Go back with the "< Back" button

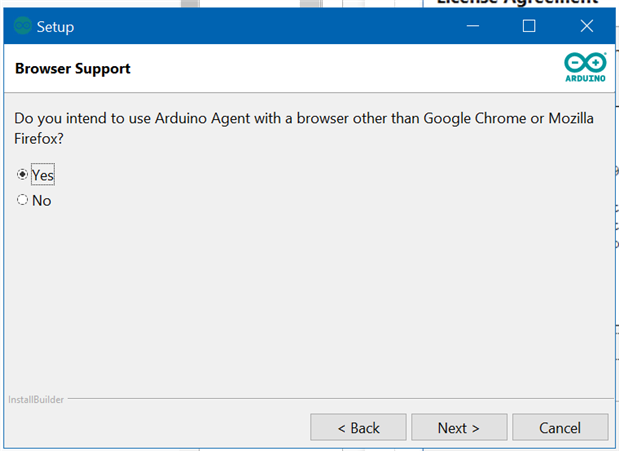[358, 427]
